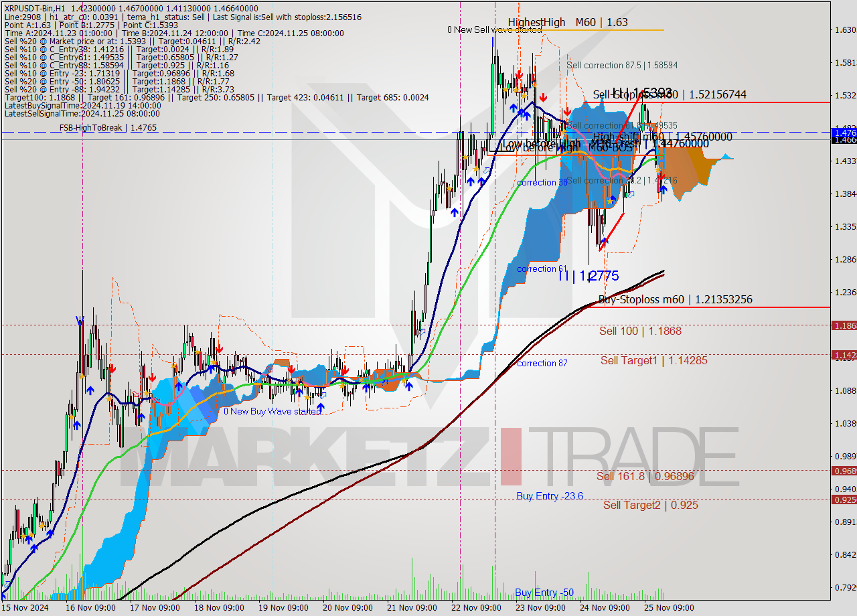Screen dimensions: 857x616
Task: Select 'Sell Target2 | 0.925' label
Action: [650, 505]
